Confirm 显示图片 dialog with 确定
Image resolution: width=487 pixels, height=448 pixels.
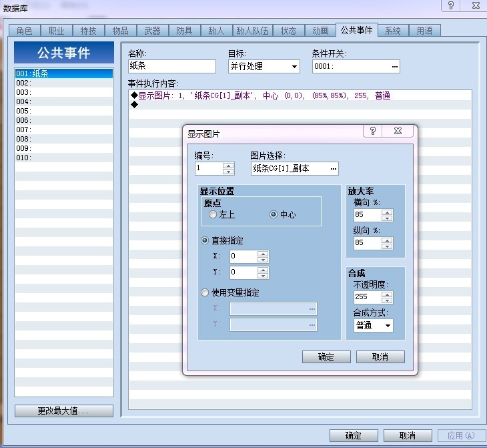[326, 357]
